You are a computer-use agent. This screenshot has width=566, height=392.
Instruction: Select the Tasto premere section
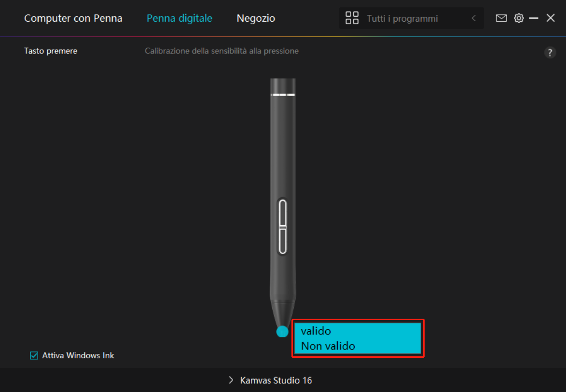51,51
